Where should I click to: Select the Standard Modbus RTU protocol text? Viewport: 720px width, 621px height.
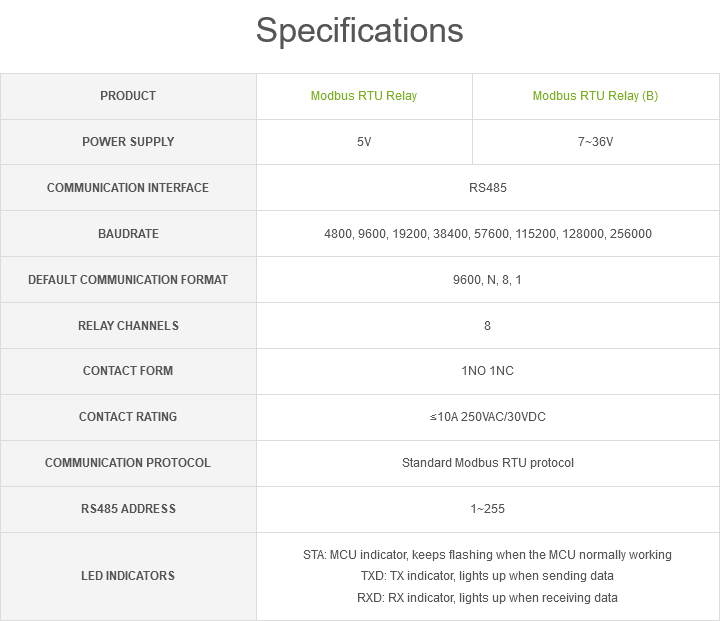(487, 463)
